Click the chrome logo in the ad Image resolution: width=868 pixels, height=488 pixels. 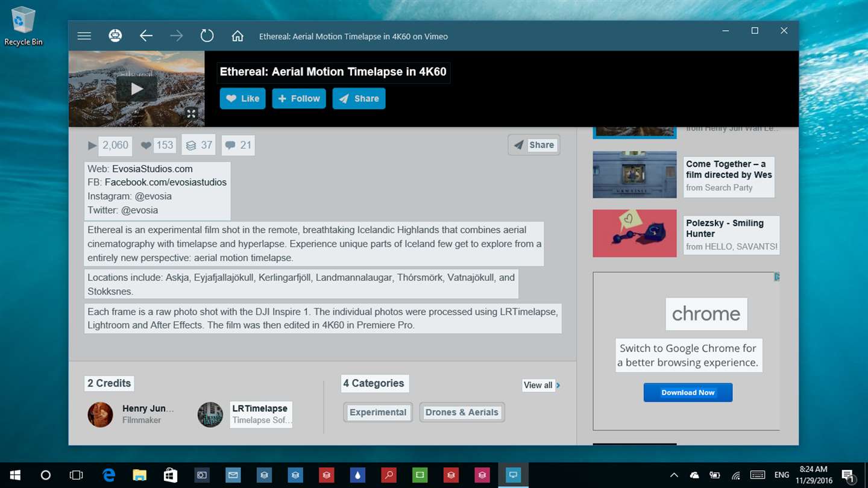click(x=706, y=314)
